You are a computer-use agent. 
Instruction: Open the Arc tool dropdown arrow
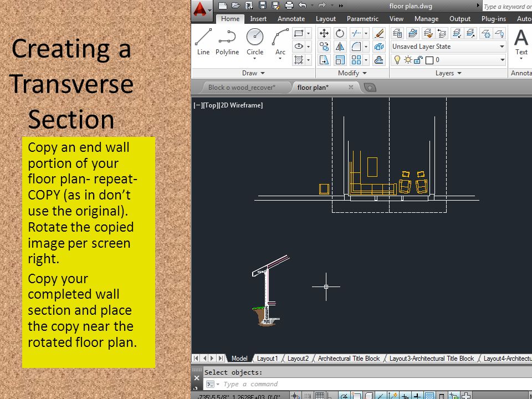(280, 59)
